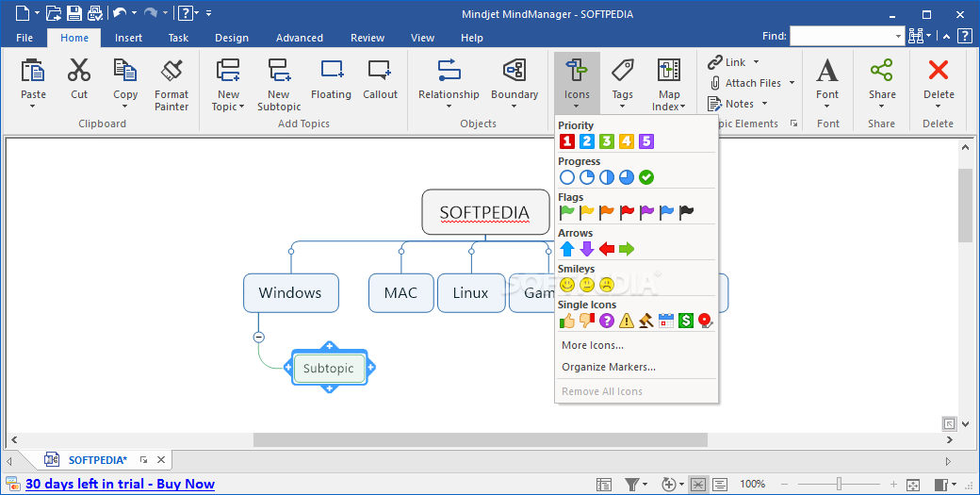The height and width of the screenshot is (495, 980).
Task: Open the Notes dropdown arrow
Action: point(764,103)
